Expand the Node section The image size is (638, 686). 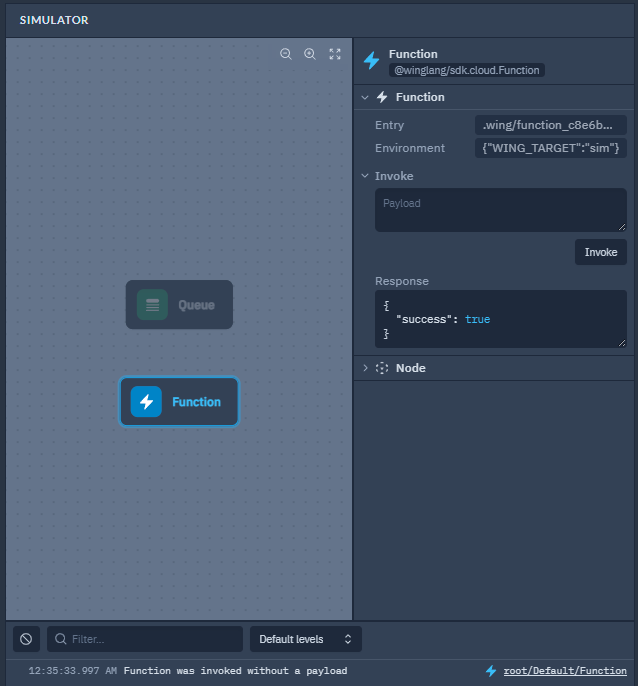pos(365,368)
